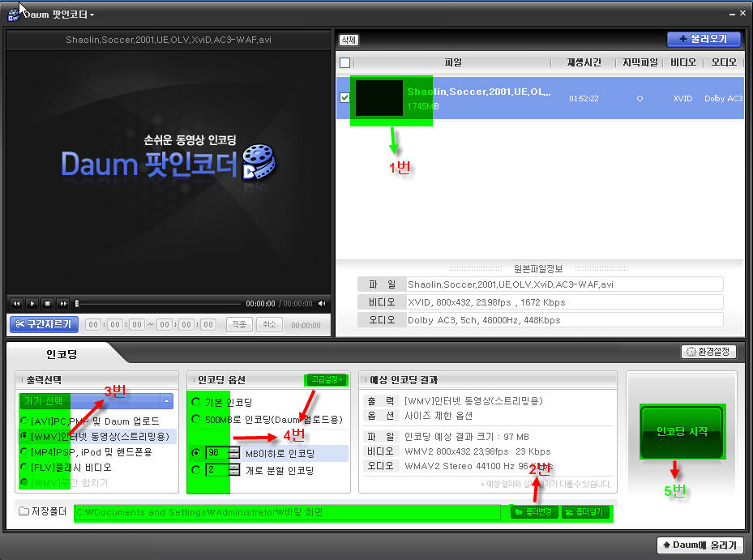Click the 구간자르기 (cut section) button
The height and width of the screenshot is (560, 753).
tap(45, 324)
